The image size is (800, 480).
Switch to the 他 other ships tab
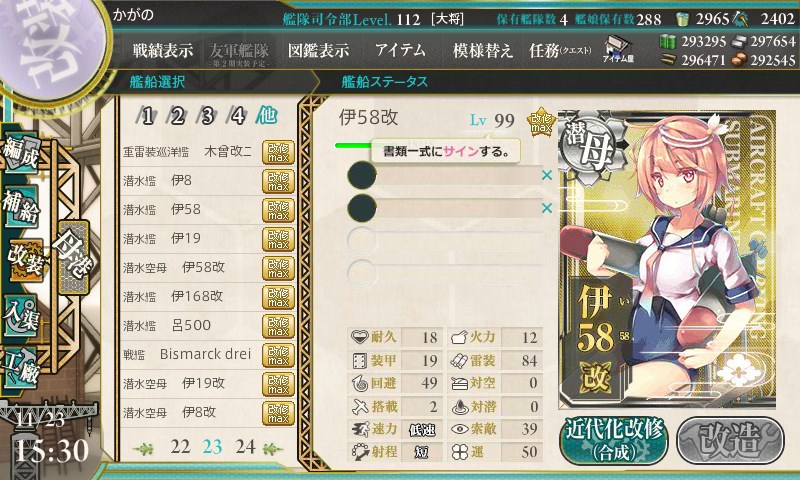point(266,116)
